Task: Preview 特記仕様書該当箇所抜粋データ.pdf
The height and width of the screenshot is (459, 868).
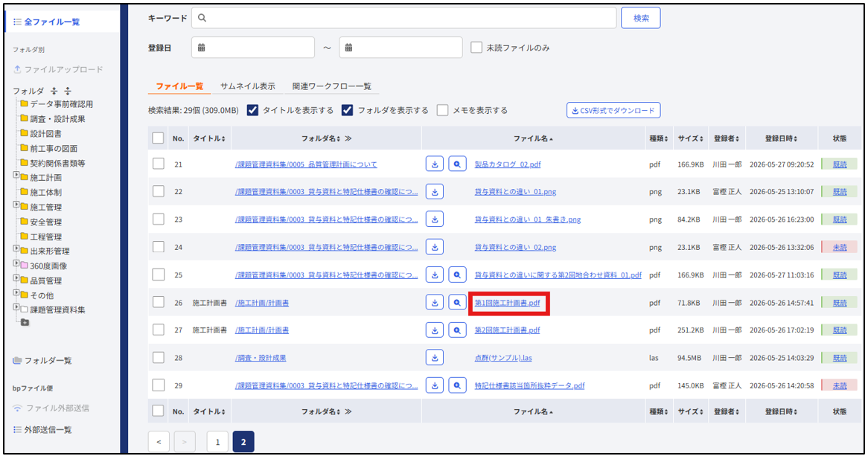Action: [457, 385]
